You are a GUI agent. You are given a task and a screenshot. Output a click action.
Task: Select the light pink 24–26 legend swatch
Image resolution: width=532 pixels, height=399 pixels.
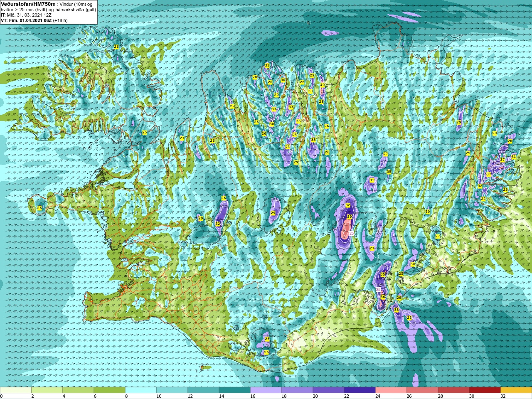point(391,390)
